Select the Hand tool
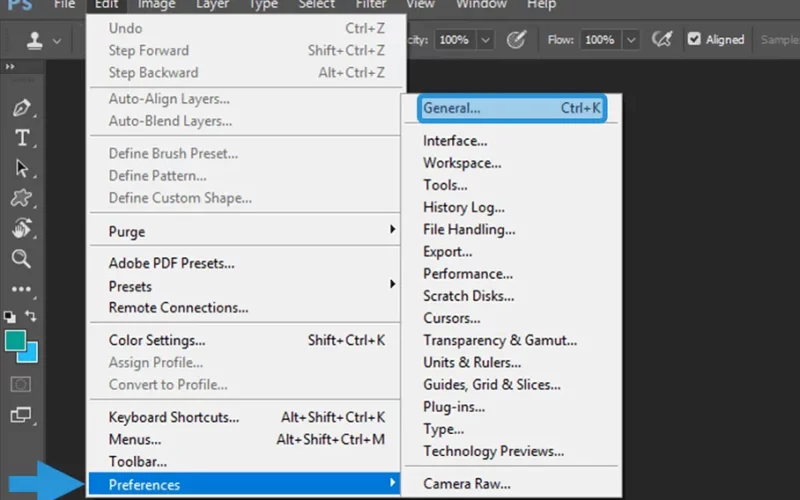Viewport: 800px width, 500px height. click(21, 228)
